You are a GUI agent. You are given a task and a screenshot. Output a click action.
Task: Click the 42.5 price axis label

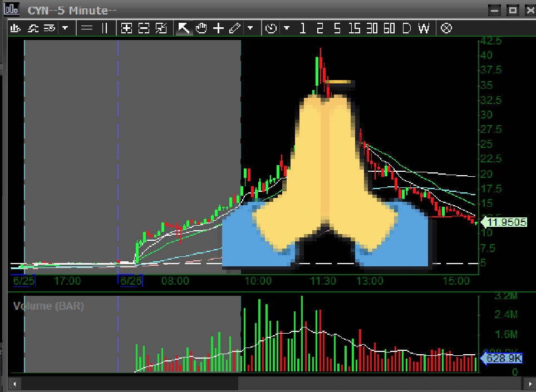tap(491, 41)
